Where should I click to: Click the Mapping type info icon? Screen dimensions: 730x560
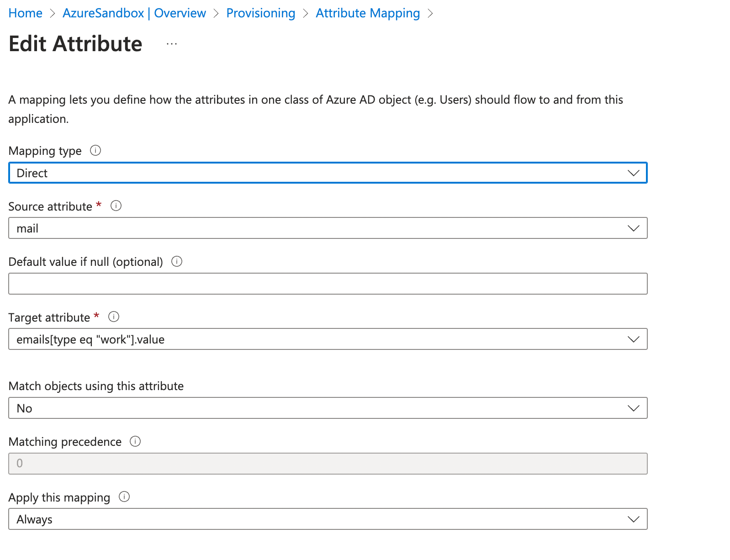click(95, 151)
